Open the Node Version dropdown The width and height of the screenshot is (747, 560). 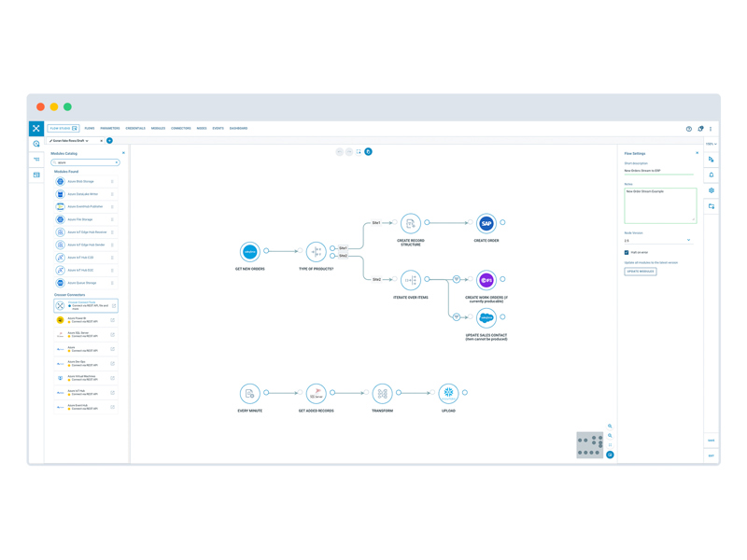point(658,241)
